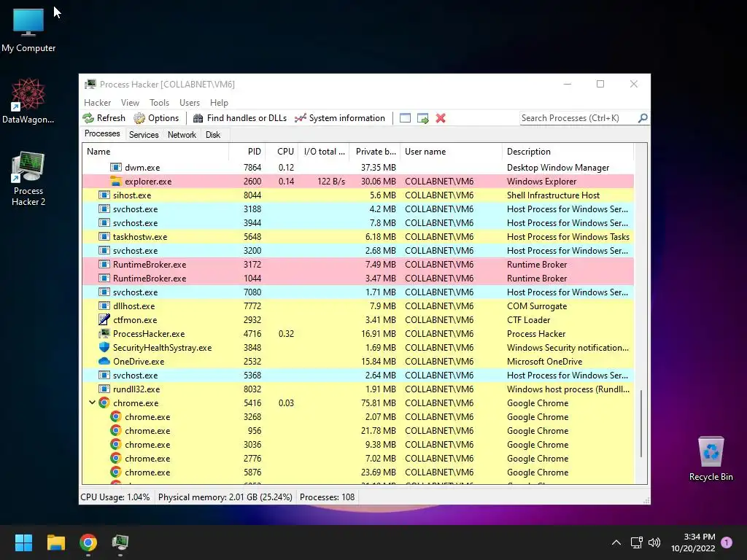Click the sihost.exe process icon
This screenshot has height=560, width=747.
pos(104,195)
